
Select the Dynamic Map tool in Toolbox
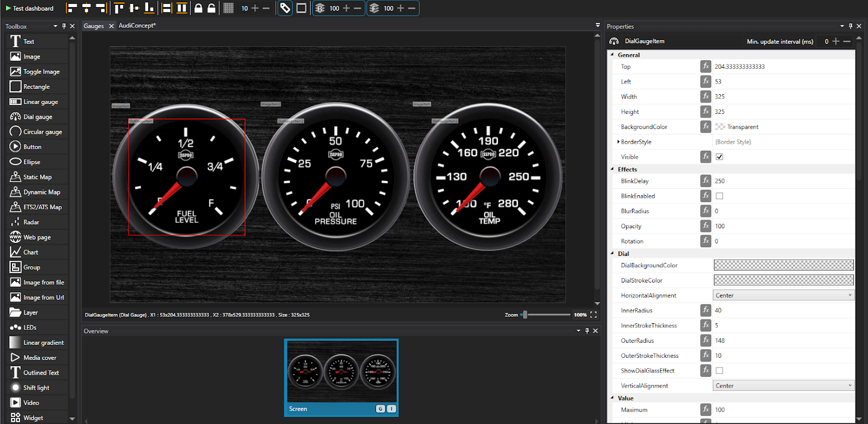(38, 192)
